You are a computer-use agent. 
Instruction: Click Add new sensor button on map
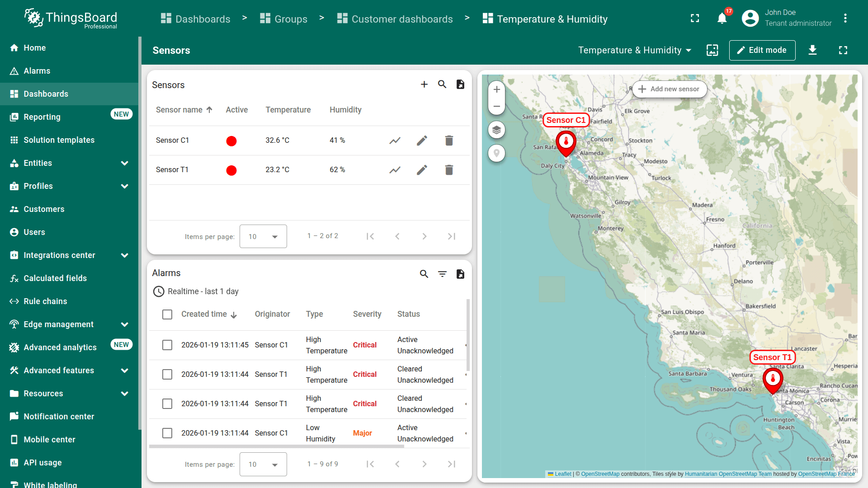pyautogui.click(x=669, y=89)
